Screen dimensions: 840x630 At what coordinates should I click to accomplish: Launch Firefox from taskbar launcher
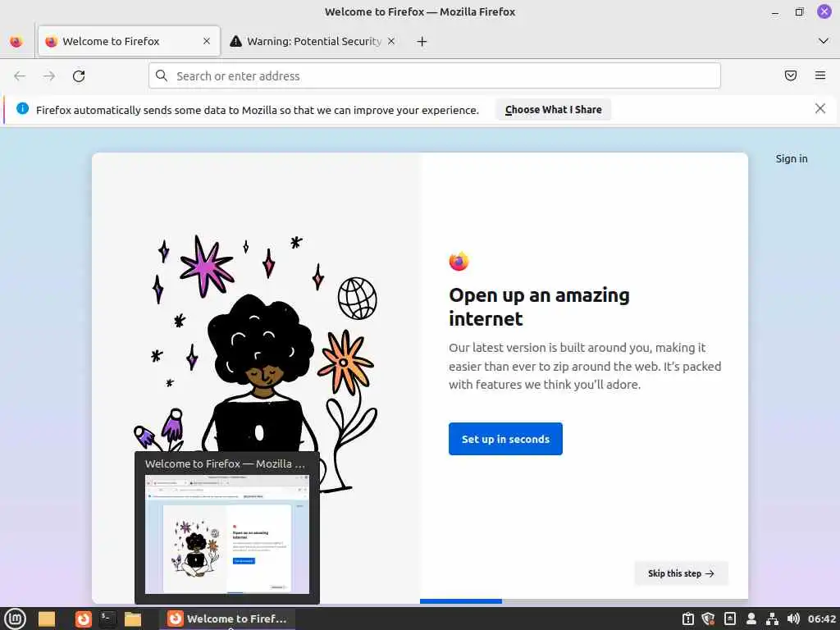point(83,619)
